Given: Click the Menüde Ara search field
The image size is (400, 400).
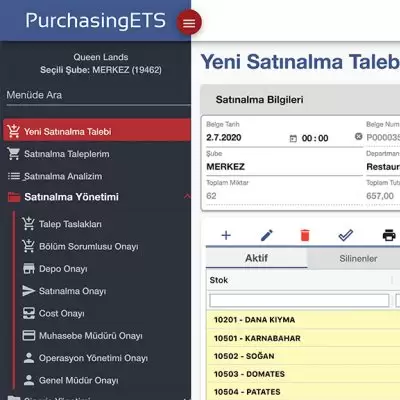Looking at the screenshot, I should click(x=98, y=95).
